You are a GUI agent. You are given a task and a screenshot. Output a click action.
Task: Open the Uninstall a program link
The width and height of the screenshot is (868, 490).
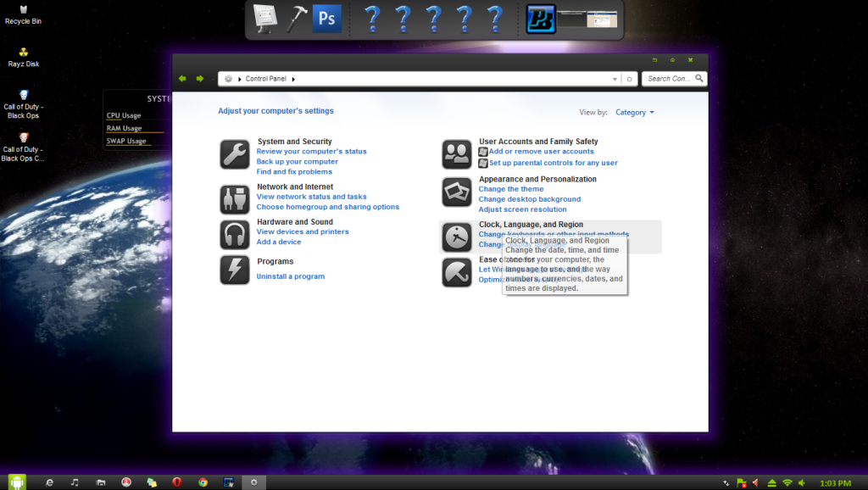[x=291, y=276]
